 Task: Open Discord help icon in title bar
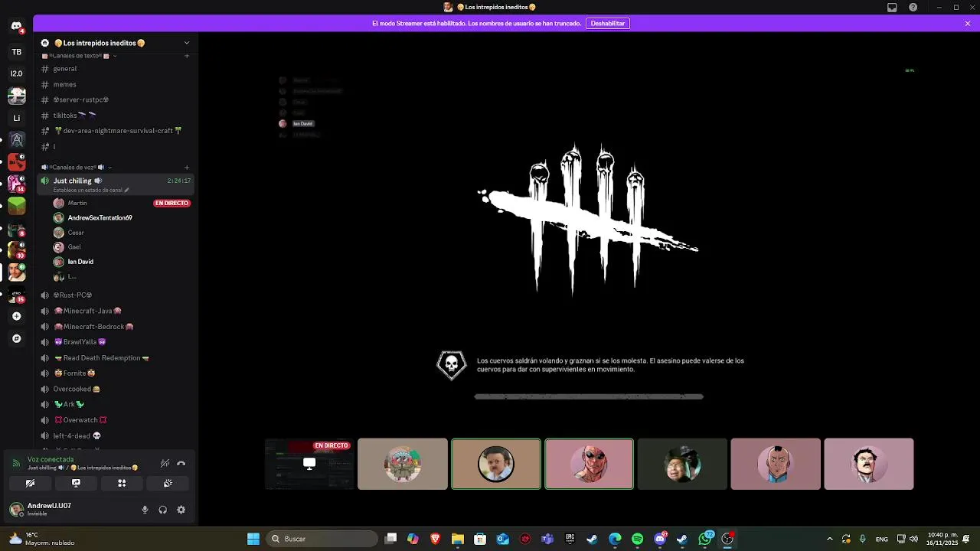point(913,7)
